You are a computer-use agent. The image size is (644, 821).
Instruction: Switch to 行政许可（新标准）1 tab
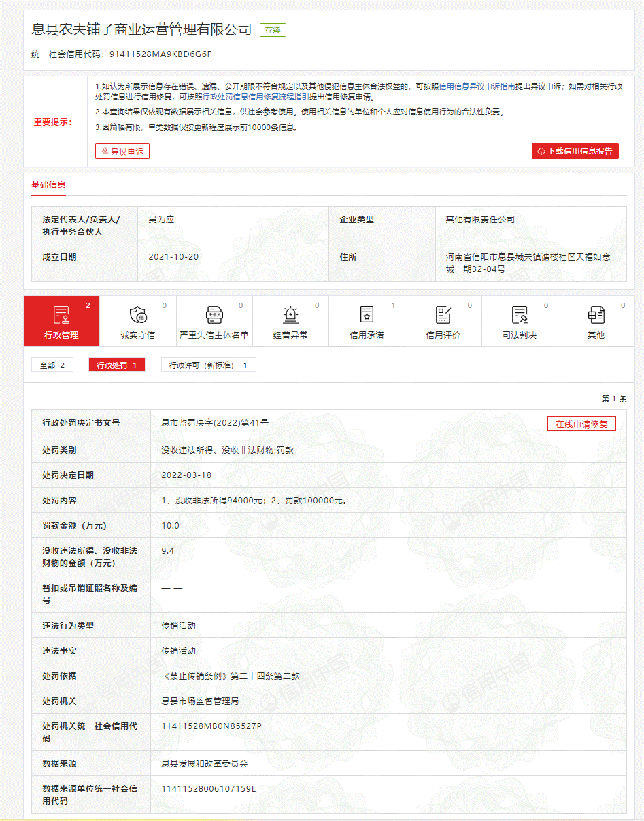click(x=208, y=365)
